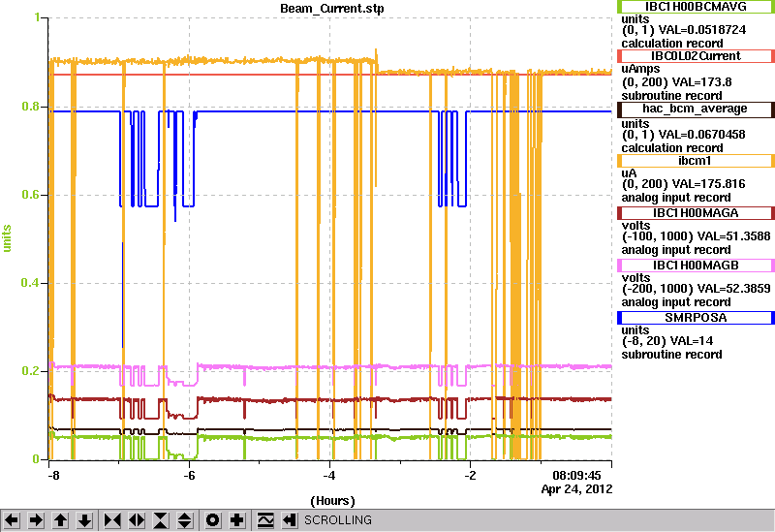Click the 0.6 y-axis tick label
The width and height of the screenshot is (775, 532).
point(31,195)
